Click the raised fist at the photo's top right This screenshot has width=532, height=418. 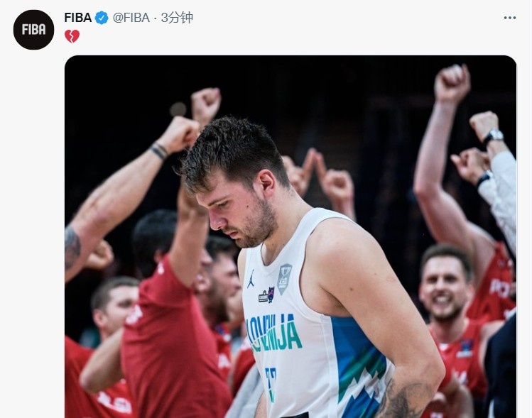[452, 82]
